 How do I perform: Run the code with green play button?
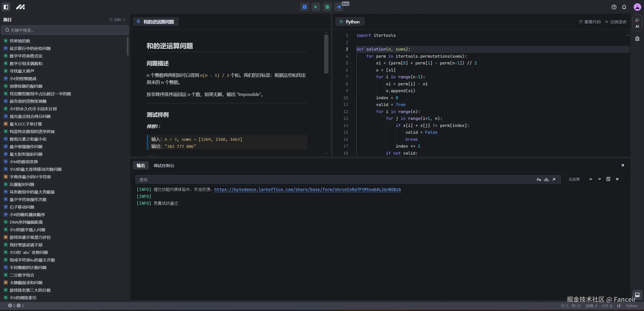click(316, 7)
